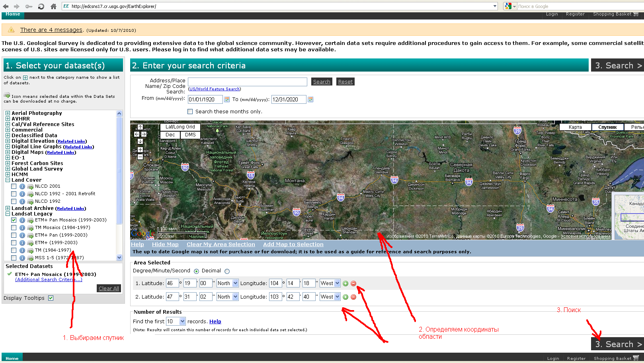
Task: Check the TM Mosaics (1984-1997) checkbox
Action: coord(14,227)
